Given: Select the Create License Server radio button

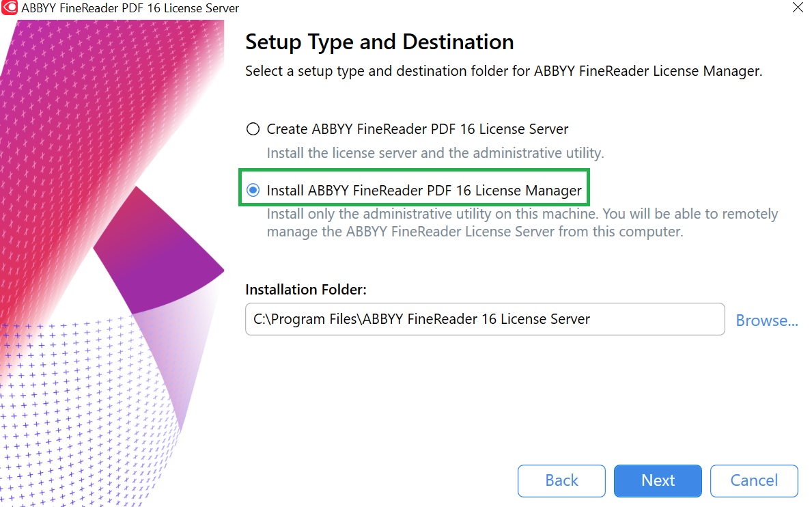Looking at the screenshot, I should (x=253, y=129).
